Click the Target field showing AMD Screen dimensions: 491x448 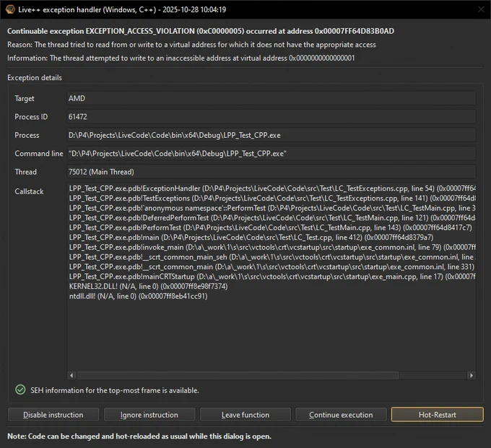271,98
